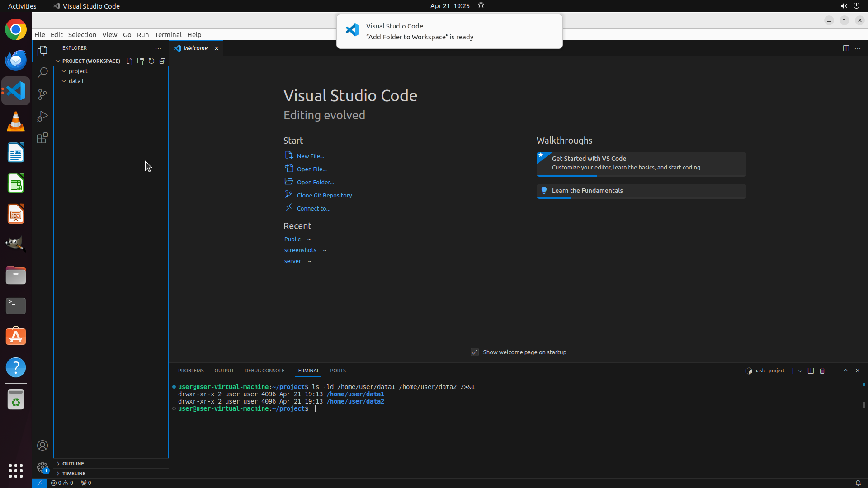Click the New Folder icon in Explorer

coord(141,61)
